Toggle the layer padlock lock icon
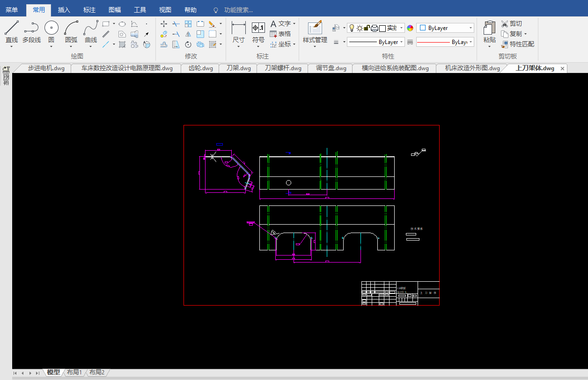Image resolution: width=588 pixels, height=380 pixels. pyautogui.click(x=367, y=28)
